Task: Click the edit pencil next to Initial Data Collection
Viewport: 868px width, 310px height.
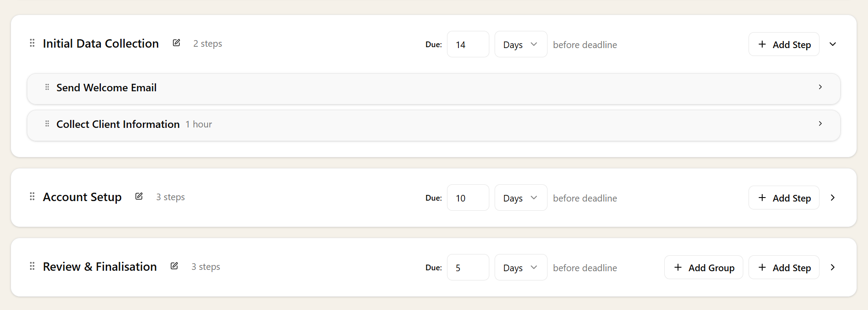Action: point(176,43)
